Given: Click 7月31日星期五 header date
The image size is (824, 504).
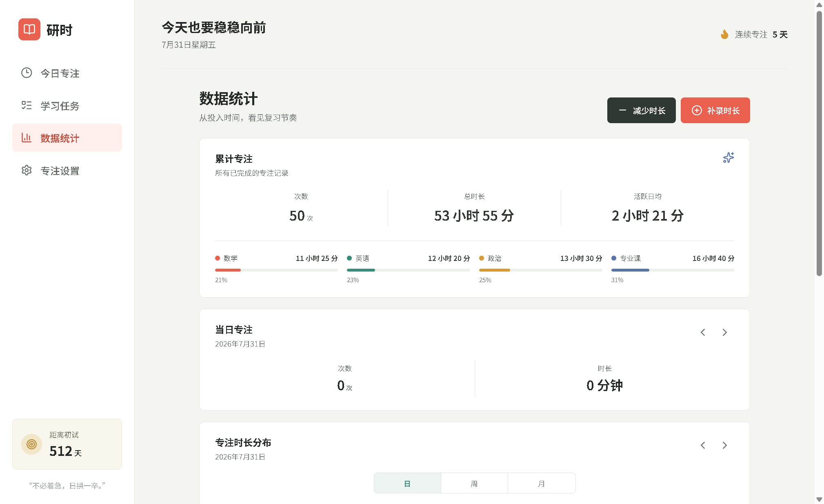Looking at the screenshot, I should coord(189,44).
